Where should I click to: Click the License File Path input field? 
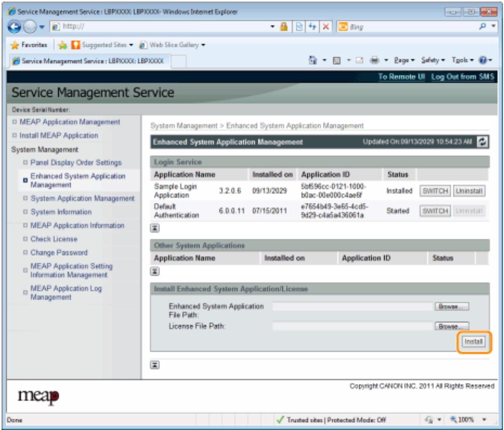pyautogui.click(x=352, y=327)
